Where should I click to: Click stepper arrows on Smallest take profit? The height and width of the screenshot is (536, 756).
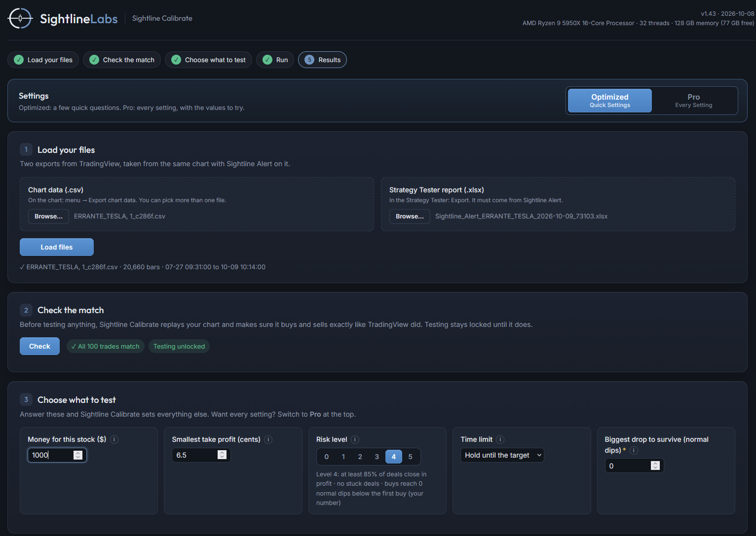[x=222, y=455]
